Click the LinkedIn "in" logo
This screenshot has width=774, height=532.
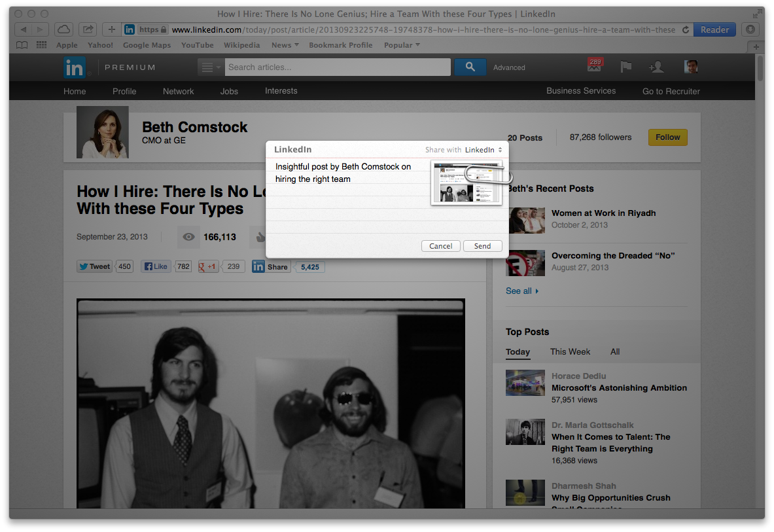[x=75, y=67]
